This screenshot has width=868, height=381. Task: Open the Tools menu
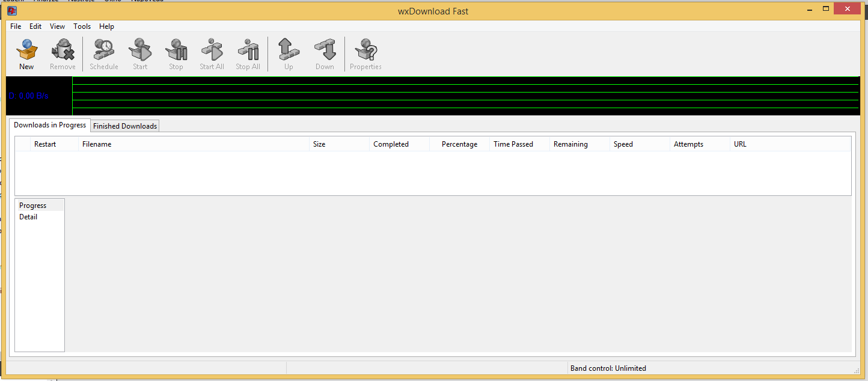[82, 26]
